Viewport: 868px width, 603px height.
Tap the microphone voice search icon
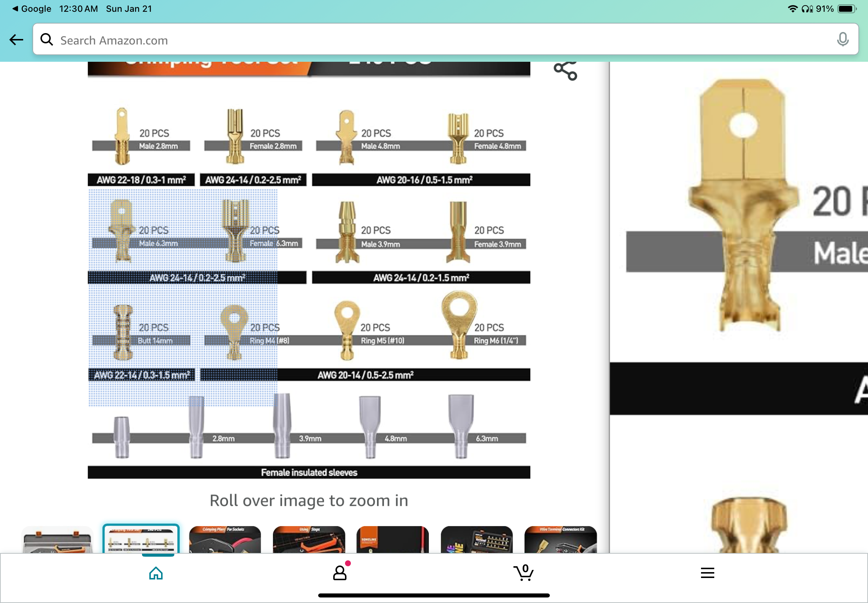click(842, 39)
